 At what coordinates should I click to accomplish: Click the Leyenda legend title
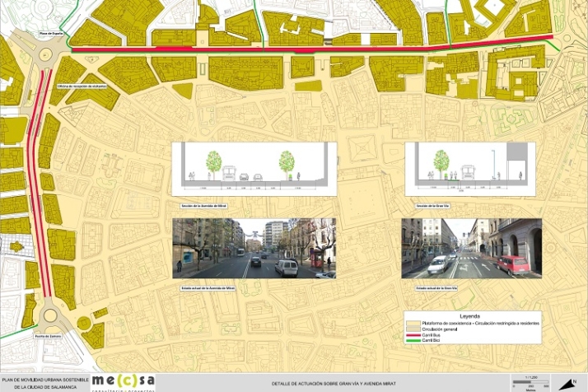(x=471, y=316)
